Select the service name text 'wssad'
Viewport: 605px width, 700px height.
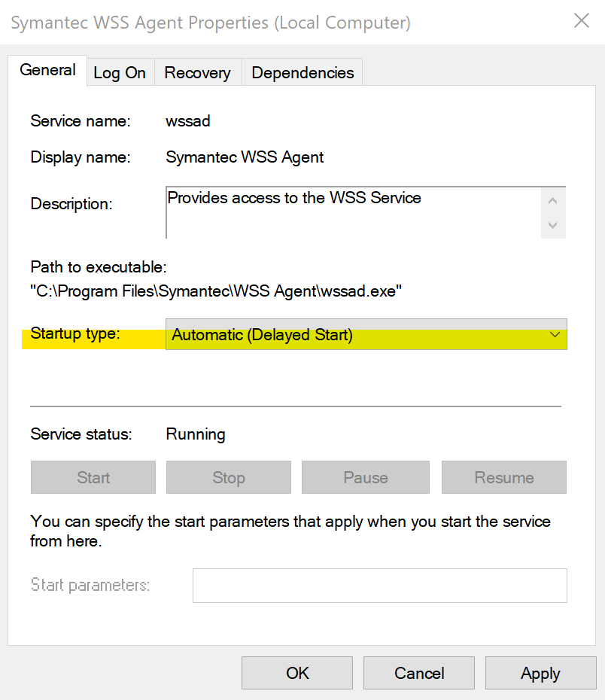[188, 121]
